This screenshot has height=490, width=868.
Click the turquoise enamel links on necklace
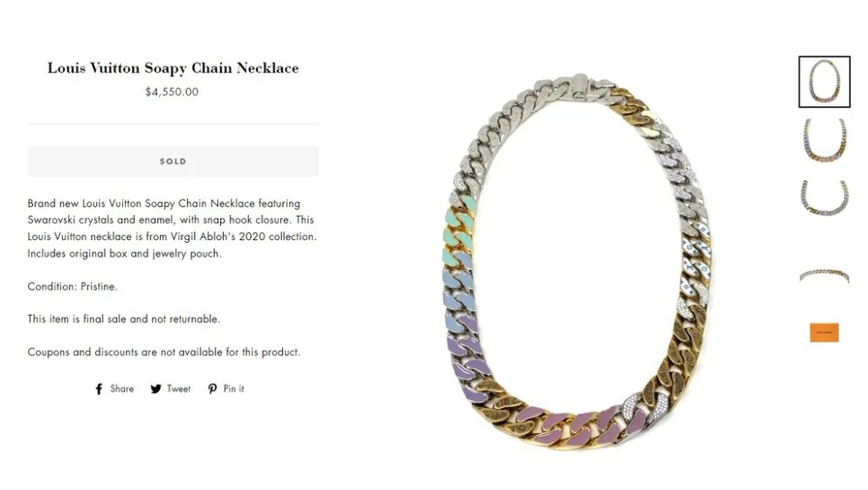pos(459,233)
